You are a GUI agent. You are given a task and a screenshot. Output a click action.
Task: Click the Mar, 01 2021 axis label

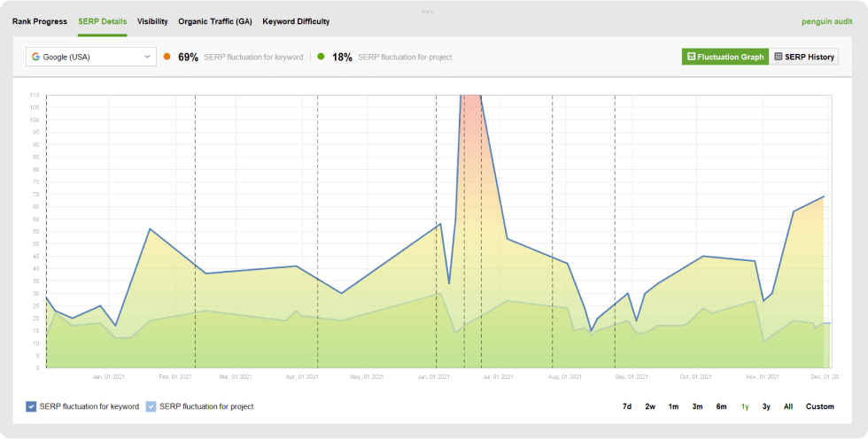tap(236, 377)
